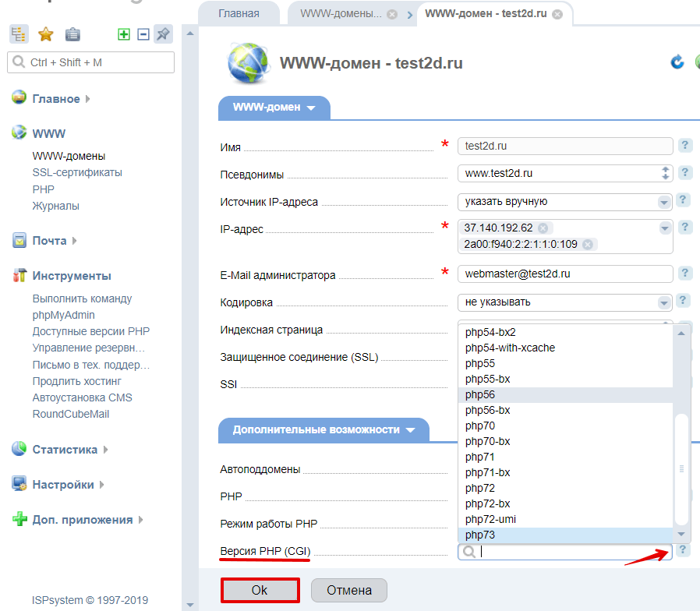Screen dimensions: 700x611
Task: Open SSL-сертификаты in the sidebar
Action: 77,172
